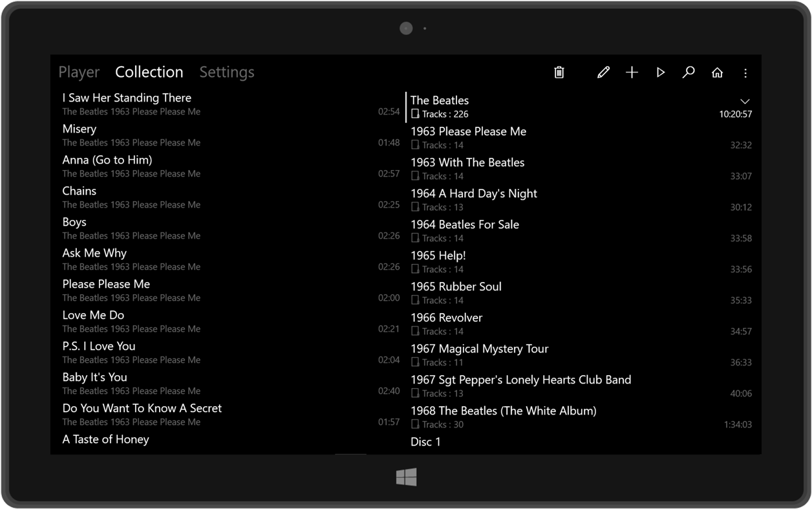The width and height of the screenshot is (812, 509).
Task: Select the track I Saw Her Standing There
Action: [x=126, y=98]
